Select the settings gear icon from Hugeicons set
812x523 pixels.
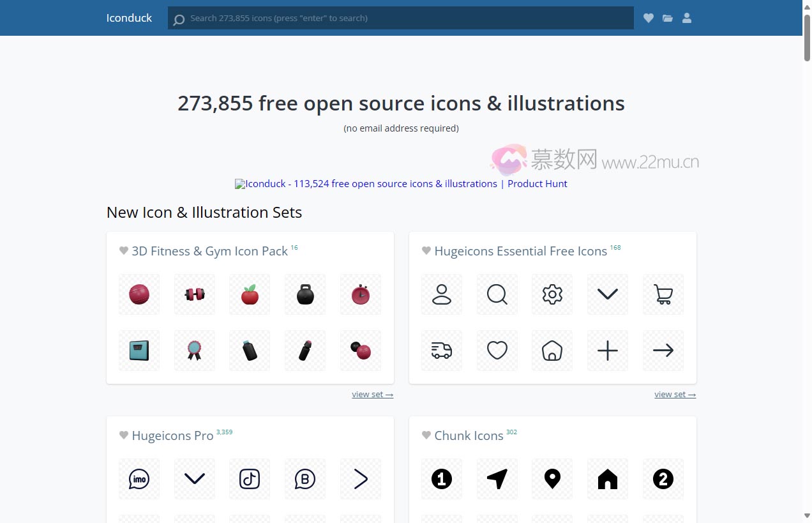pos(552,294)
